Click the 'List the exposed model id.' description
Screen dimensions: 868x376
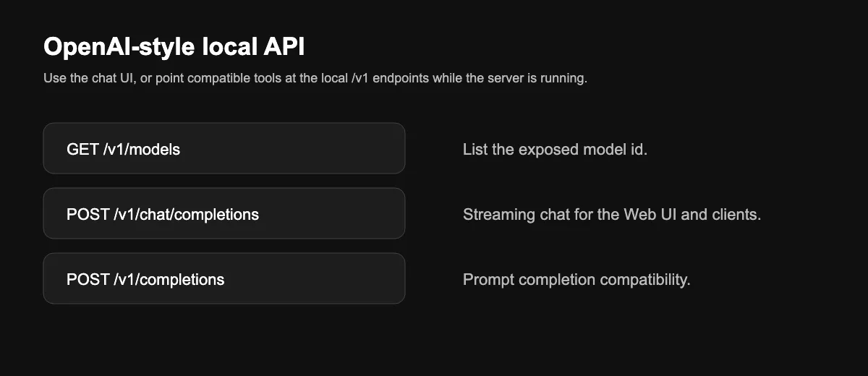(x=555, y=150)
